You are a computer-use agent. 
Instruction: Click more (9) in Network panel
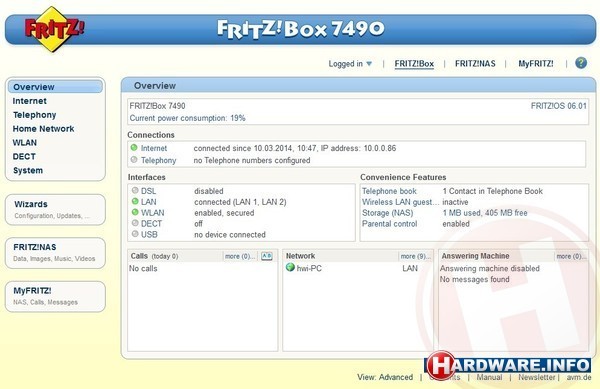[415, 256]
